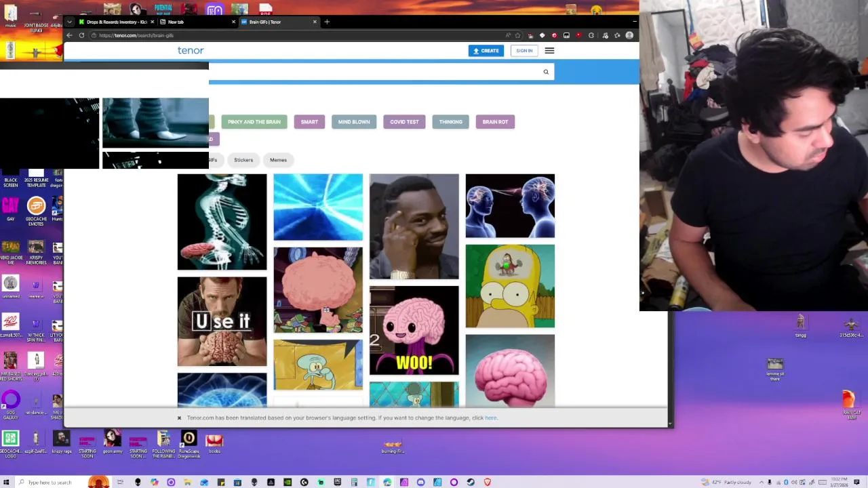Screen dimensions: 868x488
Task: Select the MIND BLOWN tag
Action: (x=354, y=122)
